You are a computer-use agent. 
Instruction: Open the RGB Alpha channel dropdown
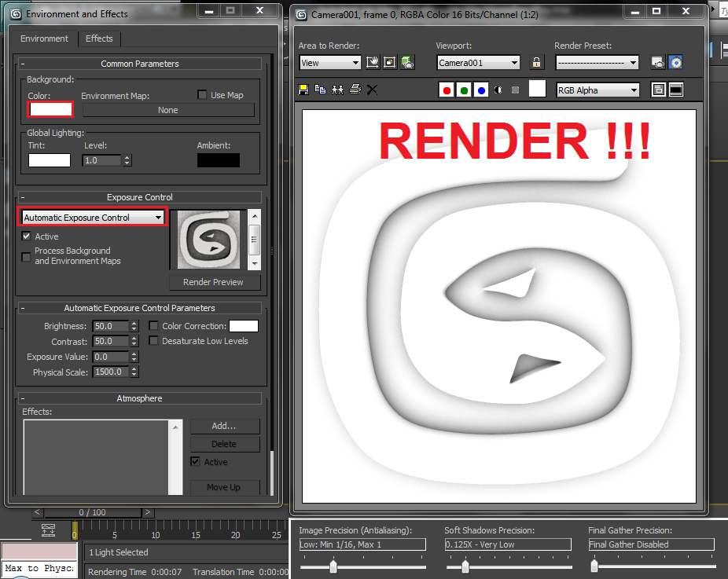coord(598,90)
